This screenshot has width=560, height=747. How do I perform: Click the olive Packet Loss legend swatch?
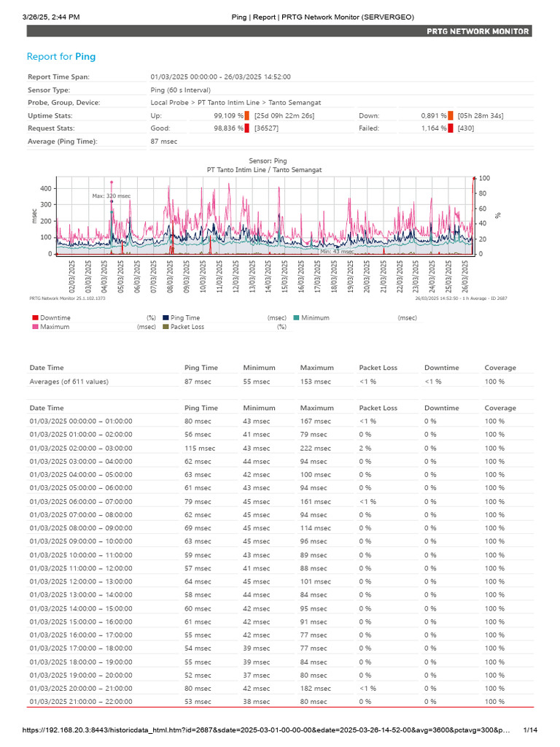pos(166,327)
